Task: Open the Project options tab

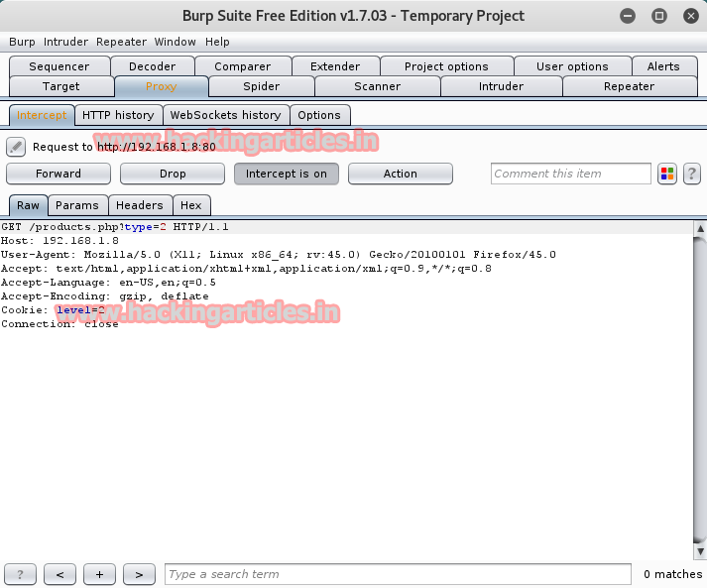Action: click(446, 66)
